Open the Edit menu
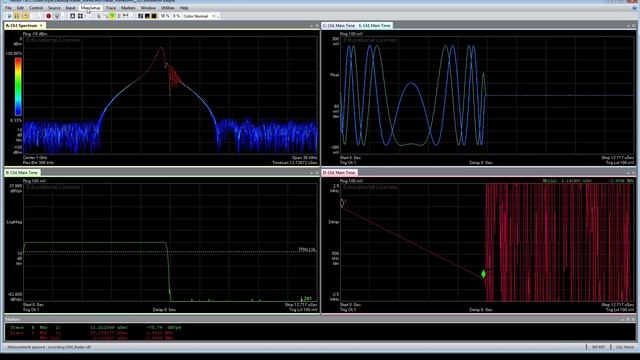 20,8
